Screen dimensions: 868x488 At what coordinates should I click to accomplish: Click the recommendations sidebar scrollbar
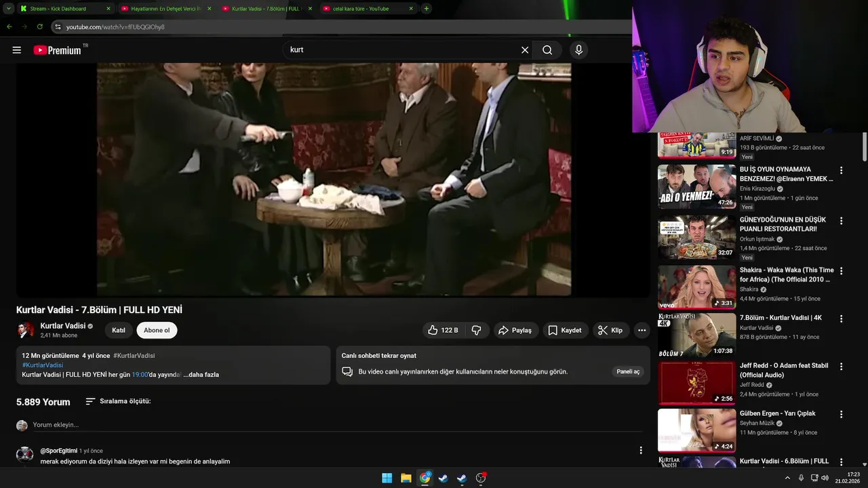coord(865,146)
